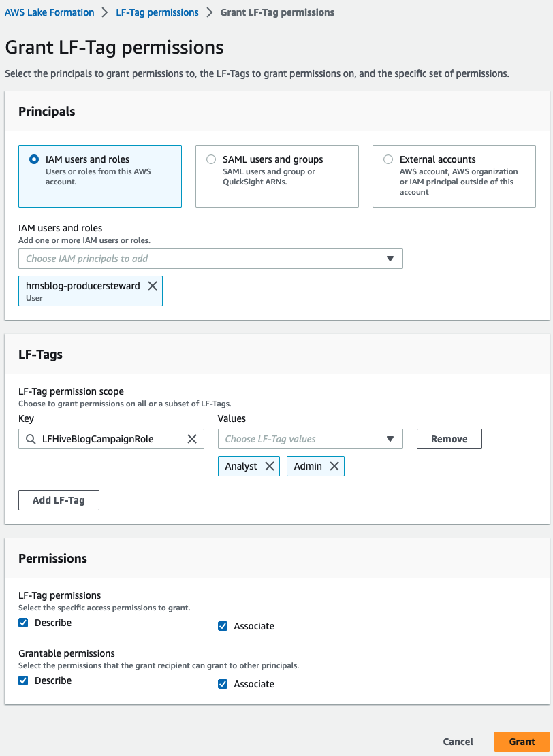
Task: Remove hmsblog-producersteward user chip
Action: 153,286
